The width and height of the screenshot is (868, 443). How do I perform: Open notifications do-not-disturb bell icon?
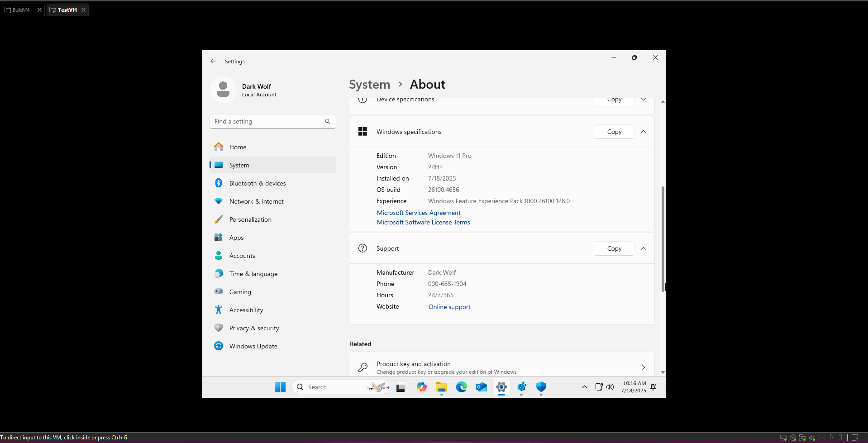(x=653, y=387)
